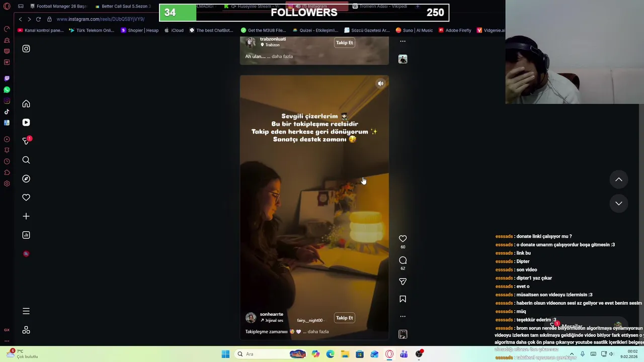
Task: Open Opera sidebar settings gear
Action: click(7, 184)
